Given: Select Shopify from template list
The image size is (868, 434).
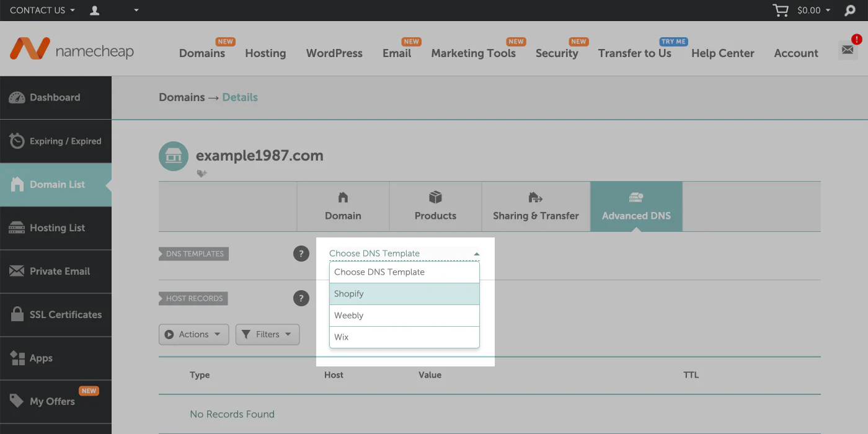Looking at the screenshot, I should tap(404, 294).
